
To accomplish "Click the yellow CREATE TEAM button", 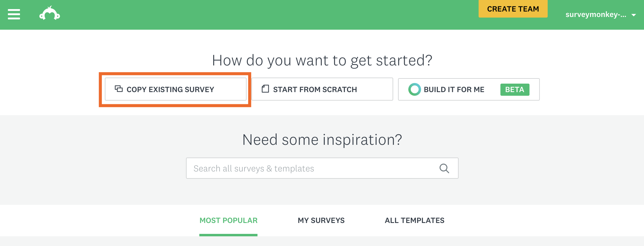I will [513, 9].
